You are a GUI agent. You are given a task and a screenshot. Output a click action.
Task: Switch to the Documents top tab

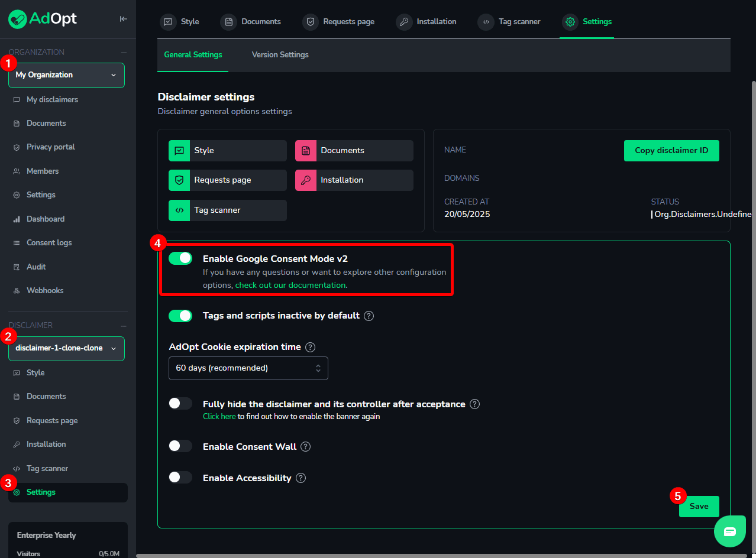click(x=251, y=22)
